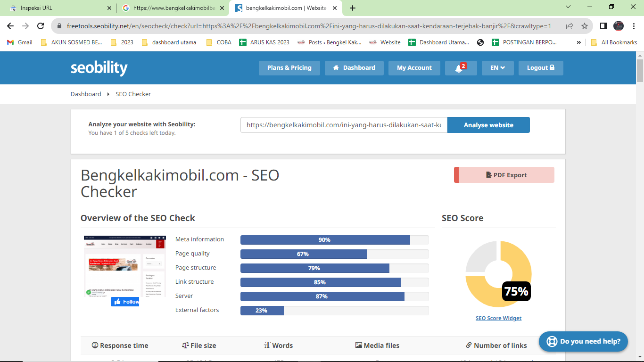Go back to the previous page

tap(10, 26)
